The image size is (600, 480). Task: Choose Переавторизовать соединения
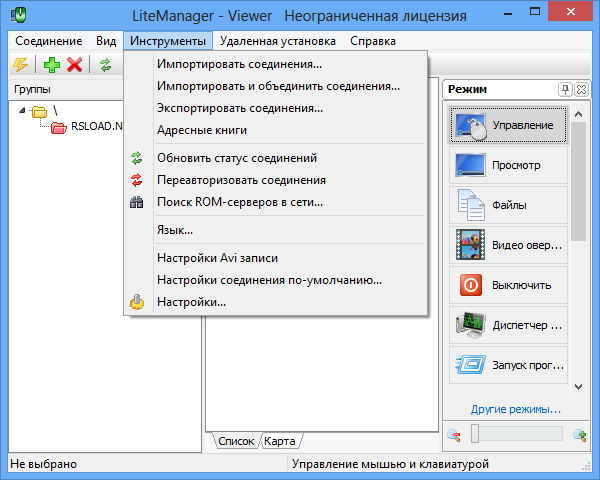(276, 180)
